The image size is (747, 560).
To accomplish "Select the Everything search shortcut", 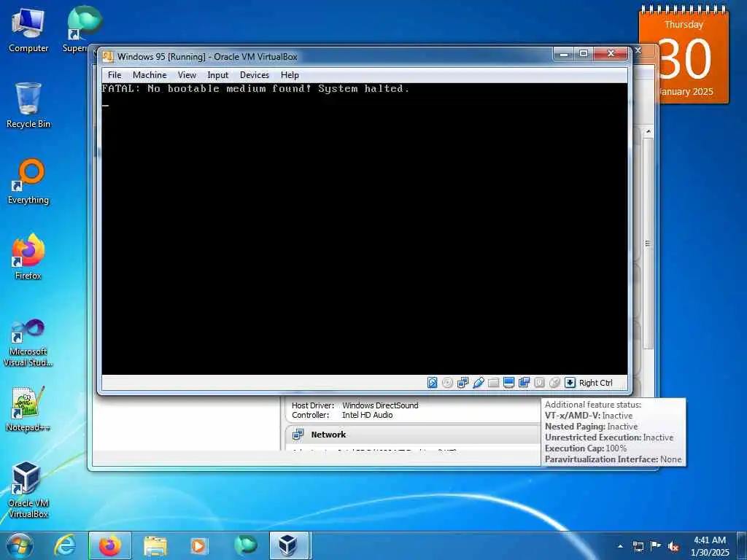I will point(28,182).
